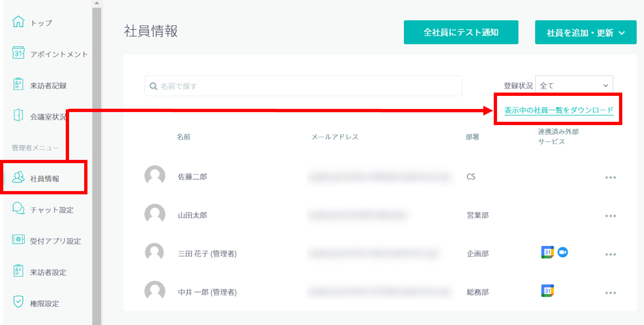
Task: Go to 来訪者設定 in the sidebar
Action: pyautogui.click(x=48, y=272)
